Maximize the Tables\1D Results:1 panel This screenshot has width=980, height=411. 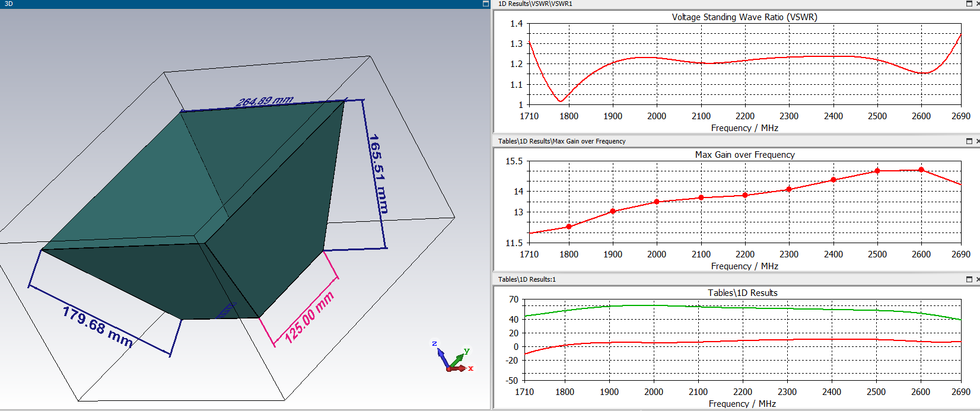pos(969,279)
